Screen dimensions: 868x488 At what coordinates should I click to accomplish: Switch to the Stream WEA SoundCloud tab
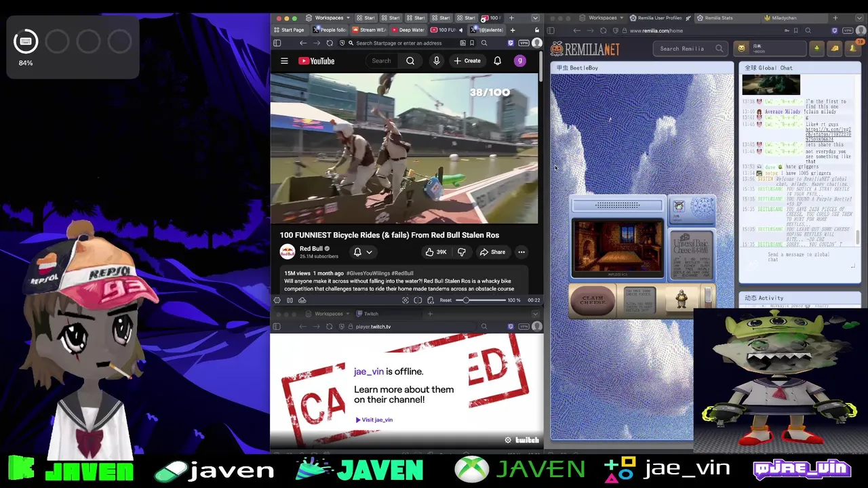click(370, 30)
